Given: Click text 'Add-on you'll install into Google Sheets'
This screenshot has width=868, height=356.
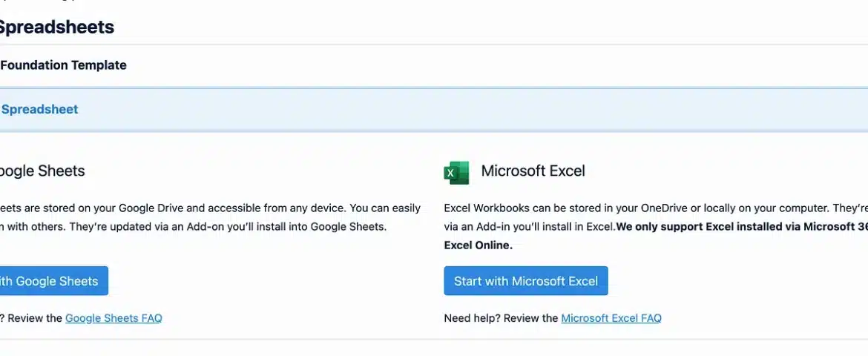Looking at the screenshot, I should click(x=287, y=226).
